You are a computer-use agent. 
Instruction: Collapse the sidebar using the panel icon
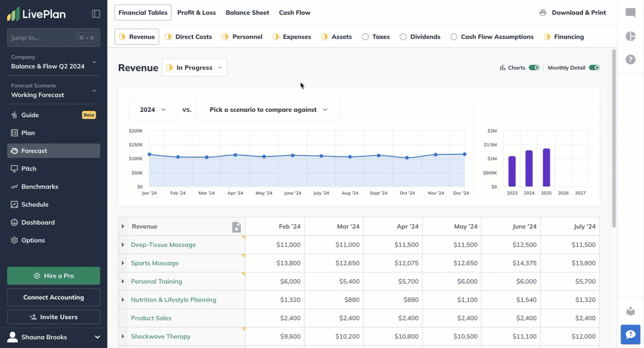(x=96, y=14)
